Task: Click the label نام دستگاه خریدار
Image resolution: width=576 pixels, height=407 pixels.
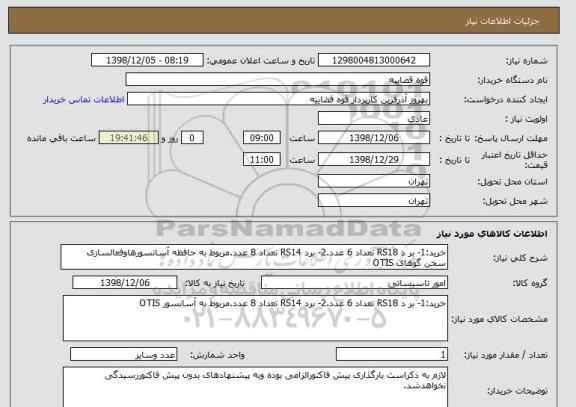Action: point(512,80)
